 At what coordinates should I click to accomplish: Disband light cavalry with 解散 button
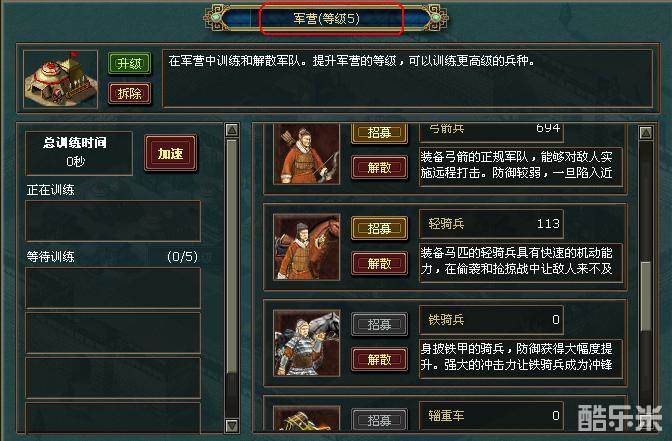point(379,263)
